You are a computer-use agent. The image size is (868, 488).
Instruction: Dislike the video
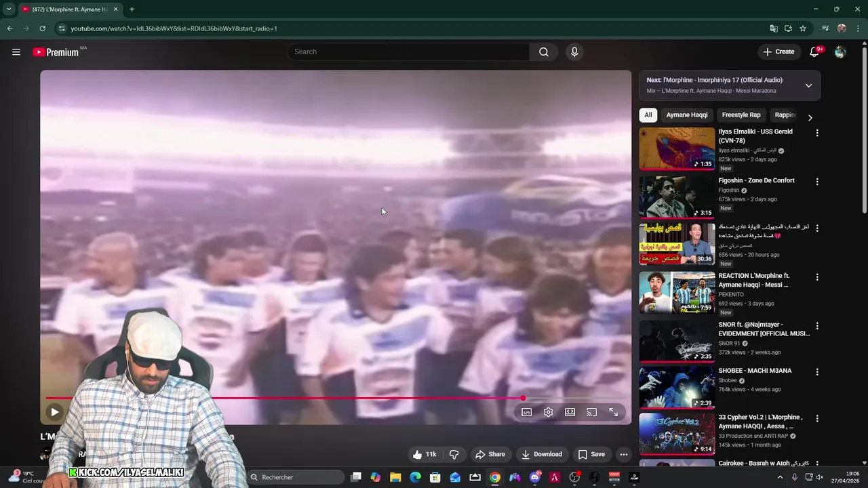454,454
